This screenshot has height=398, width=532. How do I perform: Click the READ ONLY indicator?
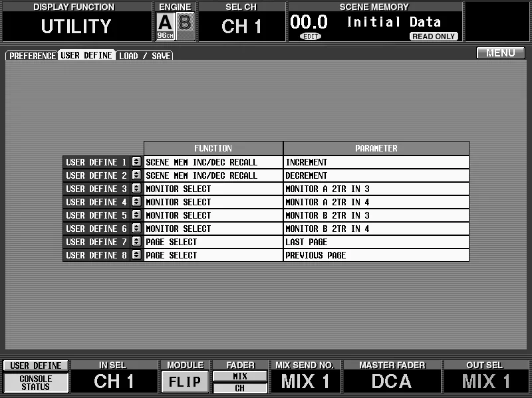click(x=434, y=37)
